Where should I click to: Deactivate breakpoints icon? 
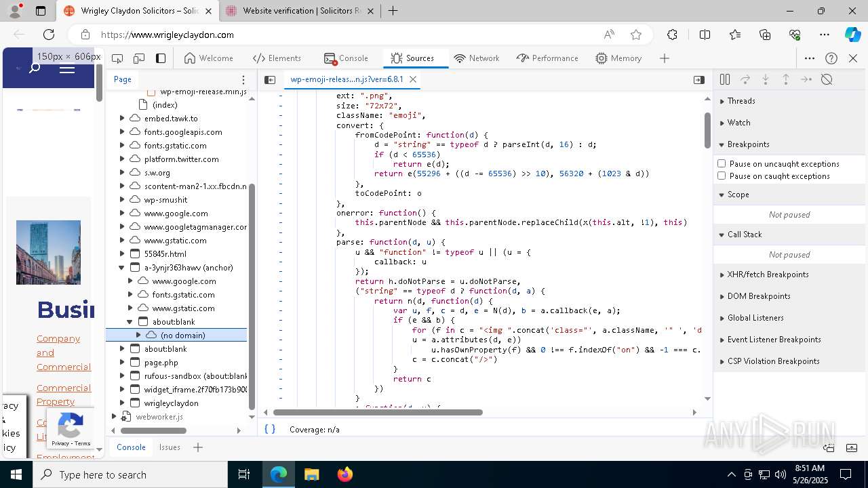pos(827,79)
